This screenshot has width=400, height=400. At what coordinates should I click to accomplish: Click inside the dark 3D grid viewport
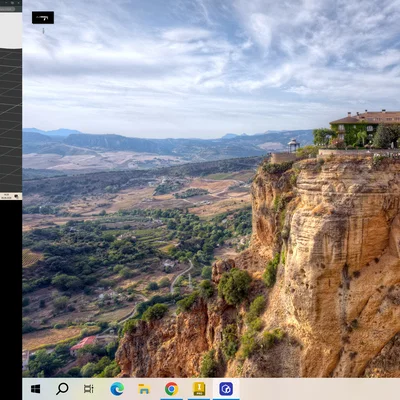point(11,120)
